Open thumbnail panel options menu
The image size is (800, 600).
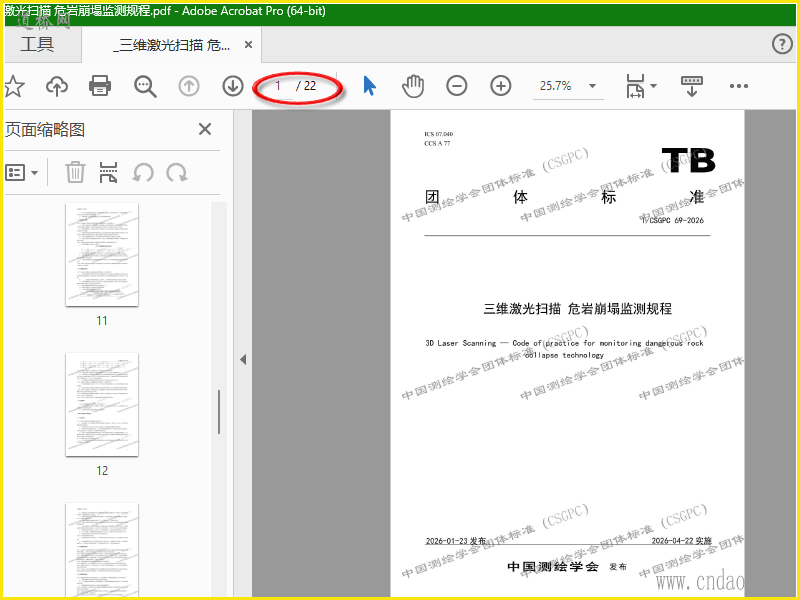[x=21, y=172]
